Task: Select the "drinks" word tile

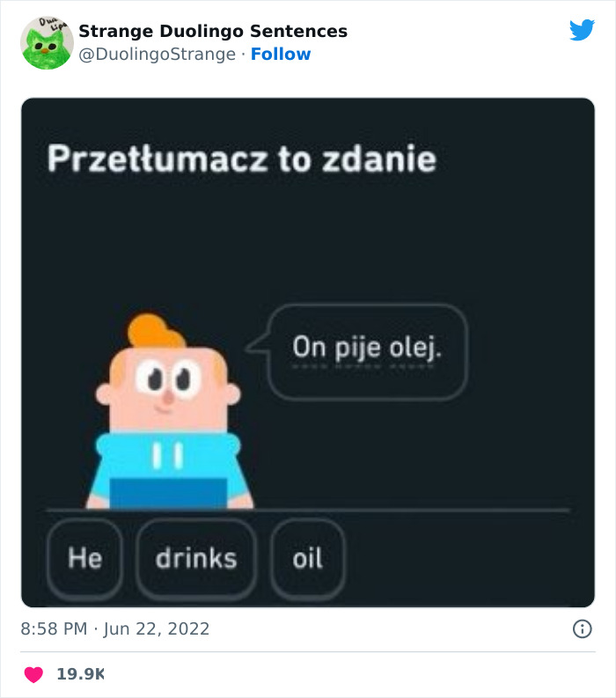Action: [x=196, y=558]
